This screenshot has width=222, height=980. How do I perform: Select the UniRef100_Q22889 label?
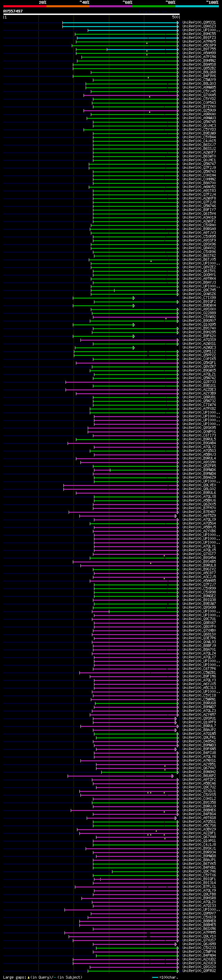tap(199, 313)
